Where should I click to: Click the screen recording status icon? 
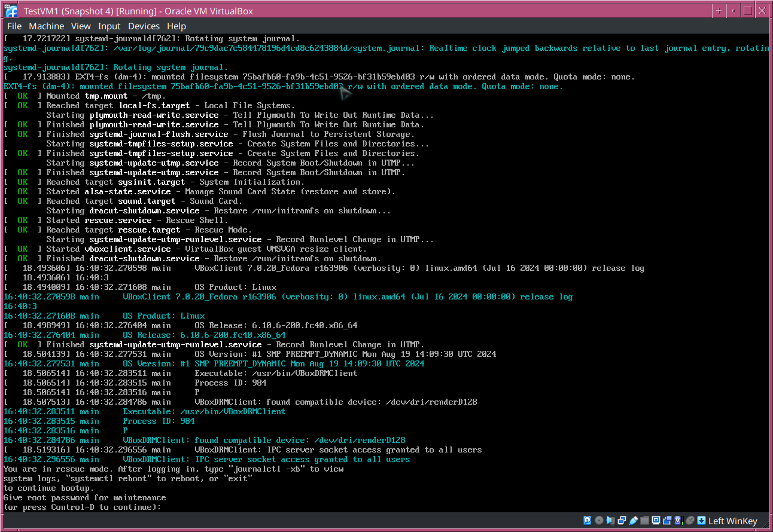[668, 521]
